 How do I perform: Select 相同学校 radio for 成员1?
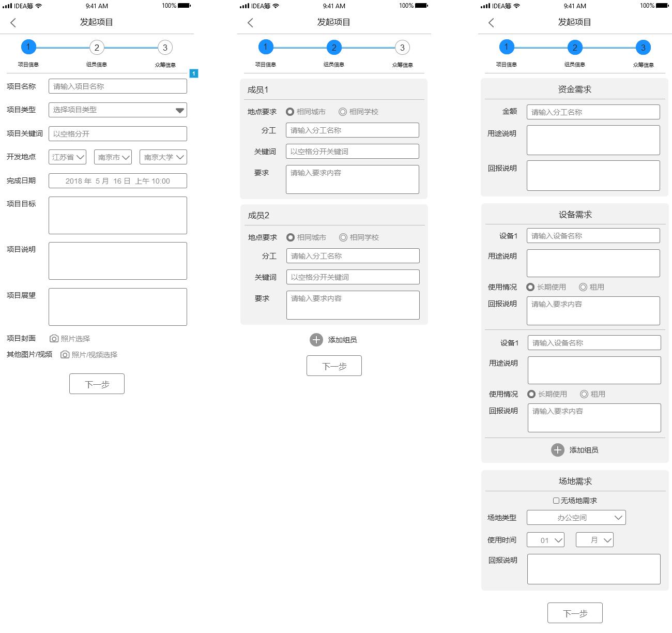coord(343,112)
